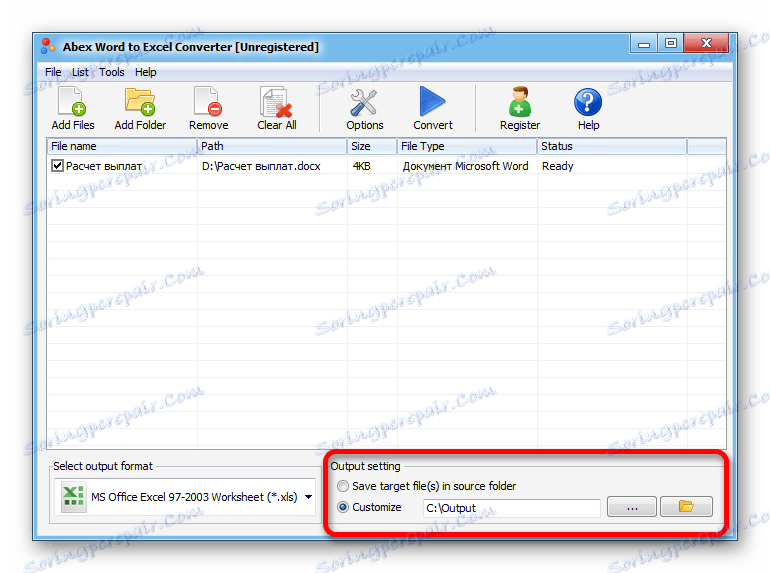The image size is (770, 573).
Task: Click the Register user icon
Action: point(520,102)
